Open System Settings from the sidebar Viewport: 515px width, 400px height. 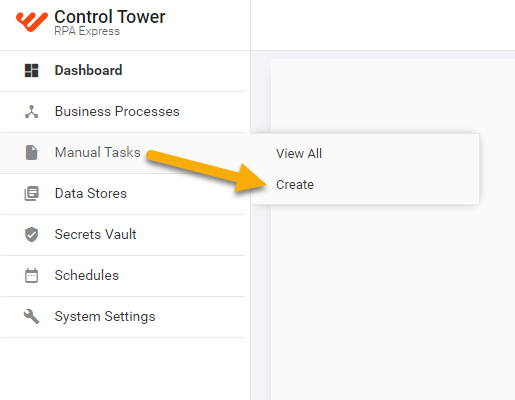pyautogui.click(x=123, y=317)
